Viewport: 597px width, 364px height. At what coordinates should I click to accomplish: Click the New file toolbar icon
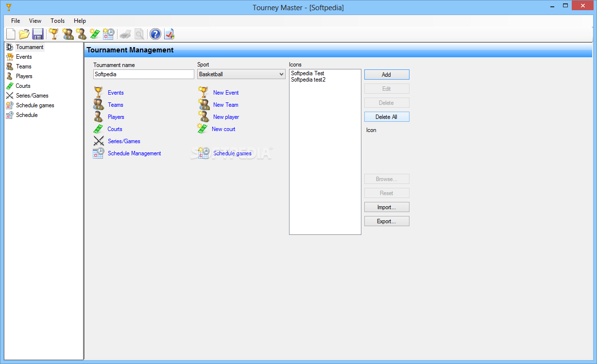[11, 34]
